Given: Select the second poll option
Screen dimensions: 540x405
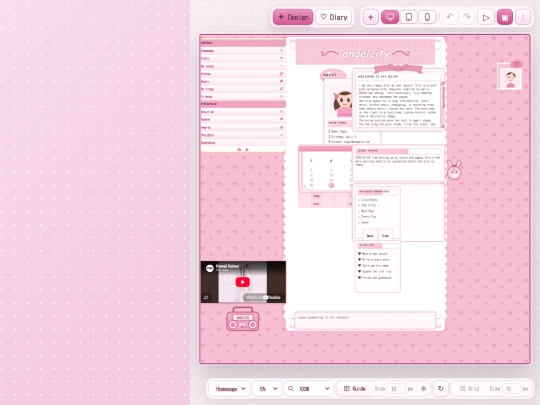Looking at the screenshot, I should coord(367,205).
